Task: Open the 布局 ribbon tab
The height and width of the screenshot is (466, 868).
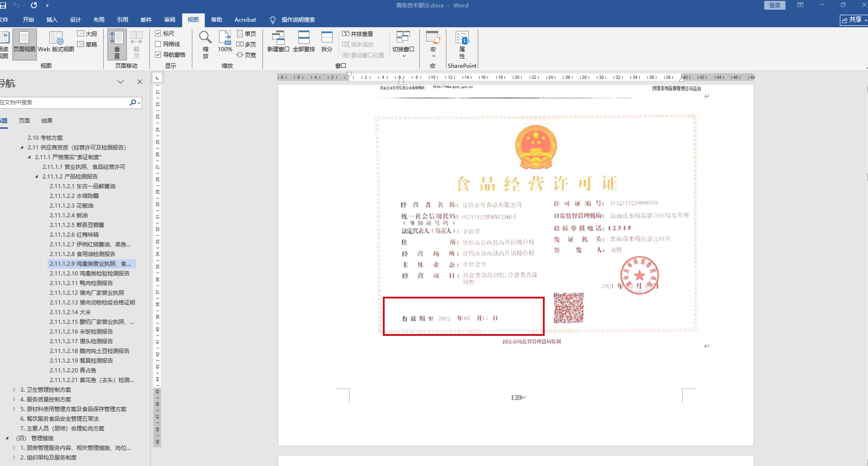Action: coord(99,20)
